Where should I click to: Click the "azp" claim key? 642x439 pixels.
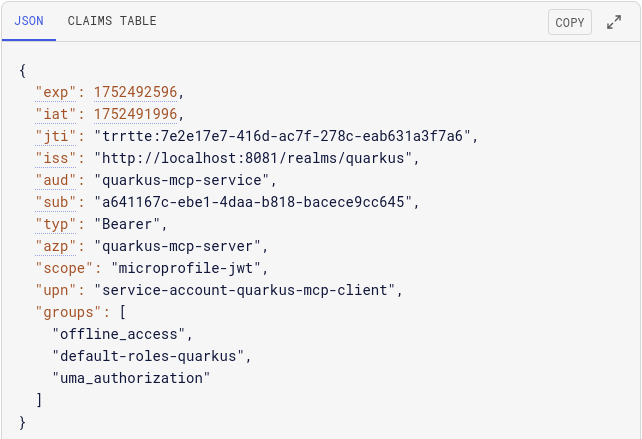pos(56,247)
